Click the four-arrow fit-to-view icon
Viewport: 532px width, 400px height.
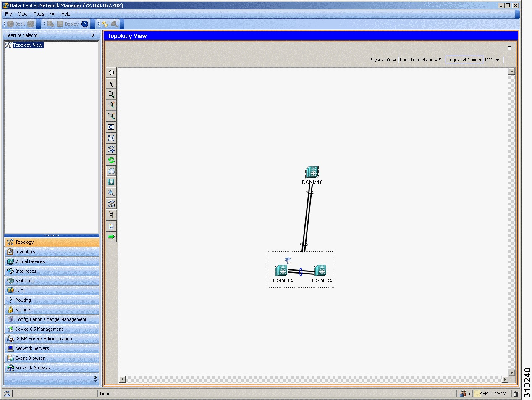(x=111, y=127)
